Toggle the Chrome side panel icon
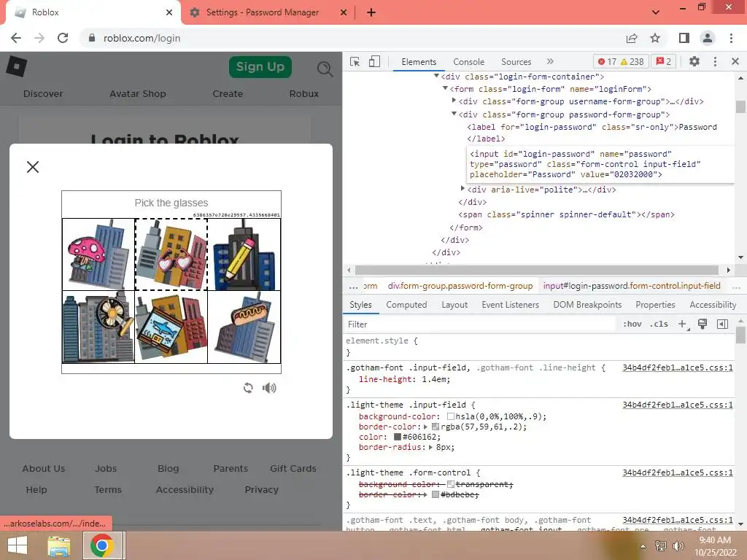Screen dimensions: 747x560 (x=684, y=38)
